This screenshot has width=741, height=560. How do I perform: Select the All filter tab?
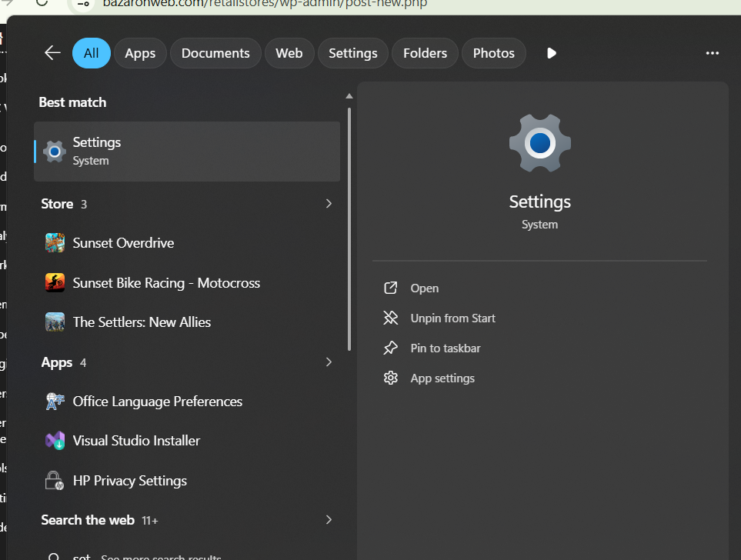[x=92, y=53]
